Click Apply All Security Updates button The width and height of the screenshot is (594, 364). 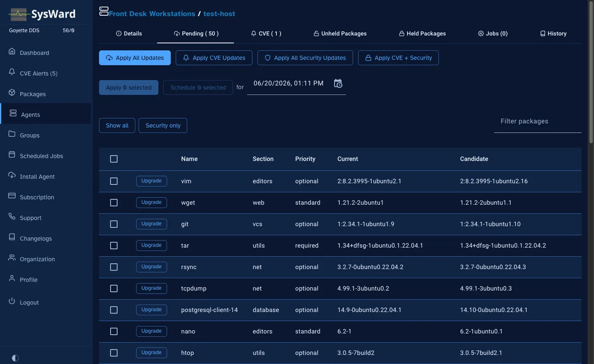click(305, 58)
